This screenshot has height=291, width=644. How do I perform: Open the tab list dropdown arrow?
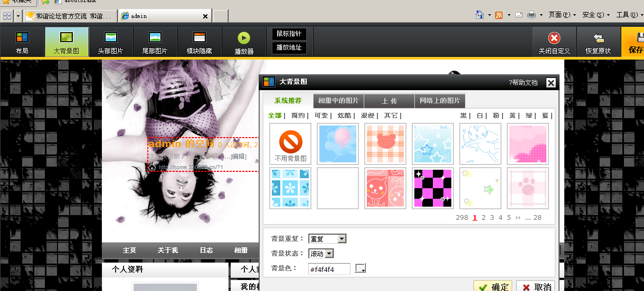[18, 16]
